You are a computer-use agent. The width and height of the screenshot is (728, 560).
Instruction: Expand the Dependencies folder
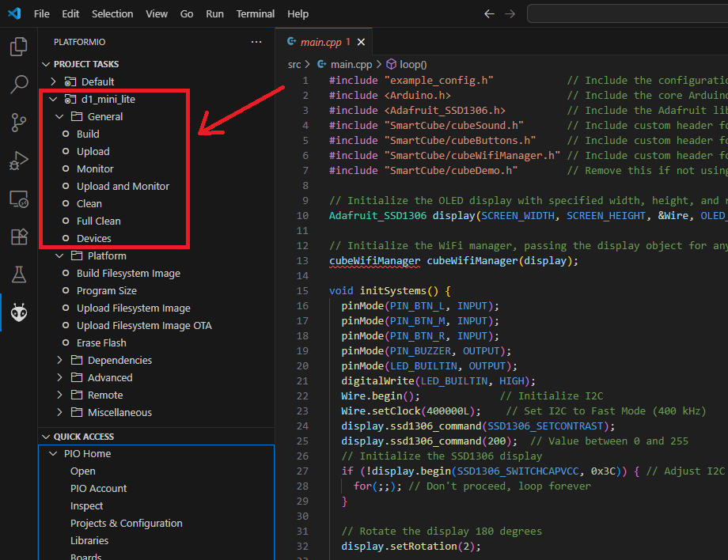(60, 360)
